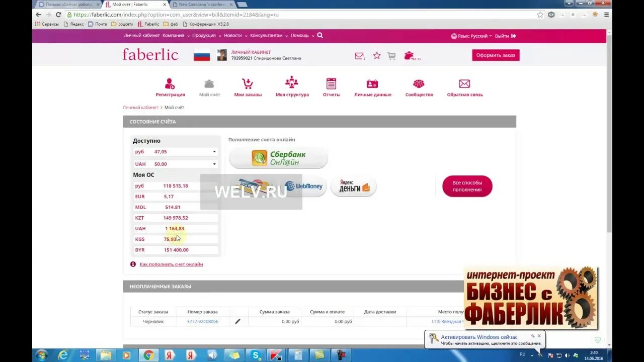Open Личные данные ID card icon

tap(372, 84)
